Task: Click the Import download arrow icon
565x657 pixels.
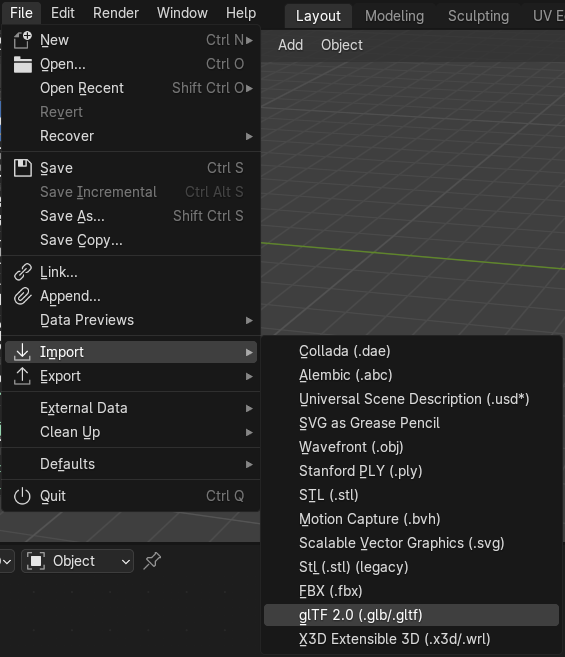Action: pos(22,352)
